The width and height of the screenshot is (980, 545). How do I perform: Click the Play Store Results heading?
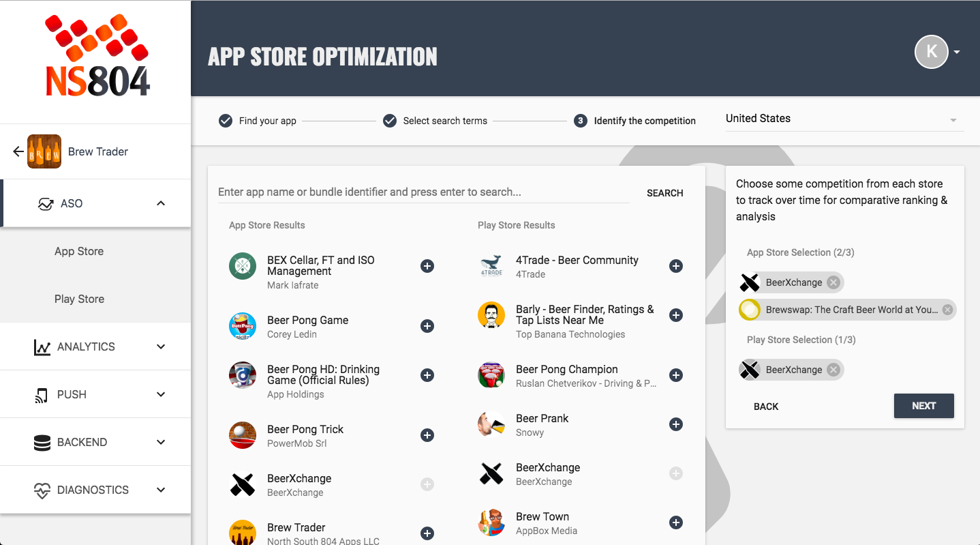click(516, 225)
